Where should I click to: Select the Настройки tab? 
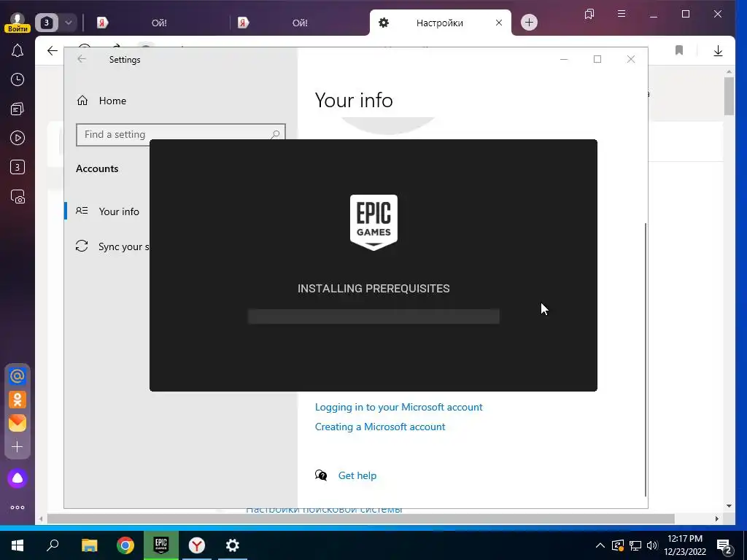coord(440,23)
